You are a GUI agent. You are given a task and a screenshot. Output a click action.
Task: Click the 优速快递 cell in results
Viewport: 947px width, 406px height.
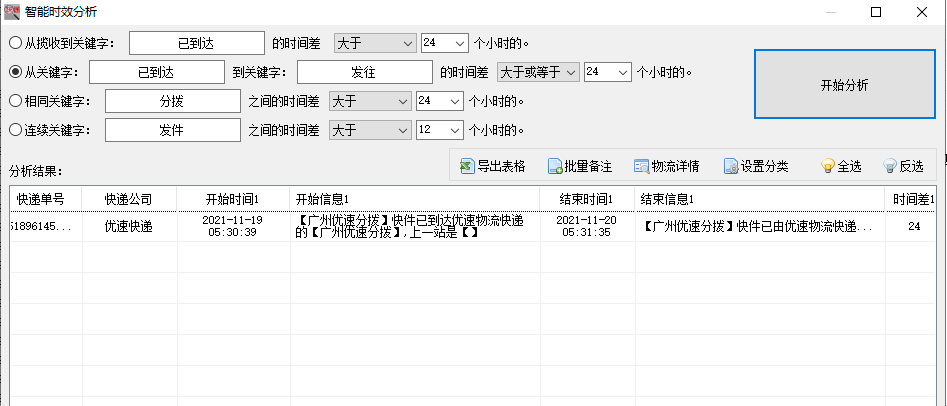(x=130, y=227)
